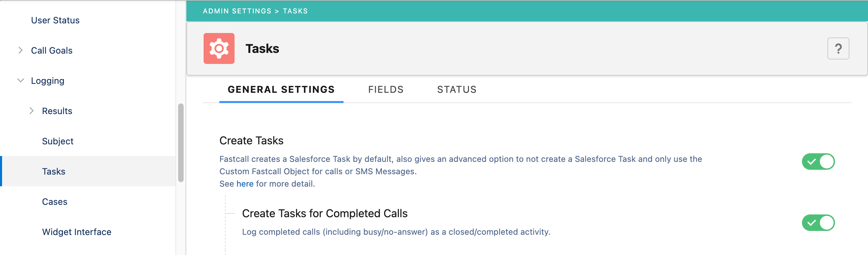
Task: Click the sidebar vertical scrollbar
Action: point(181,143)
